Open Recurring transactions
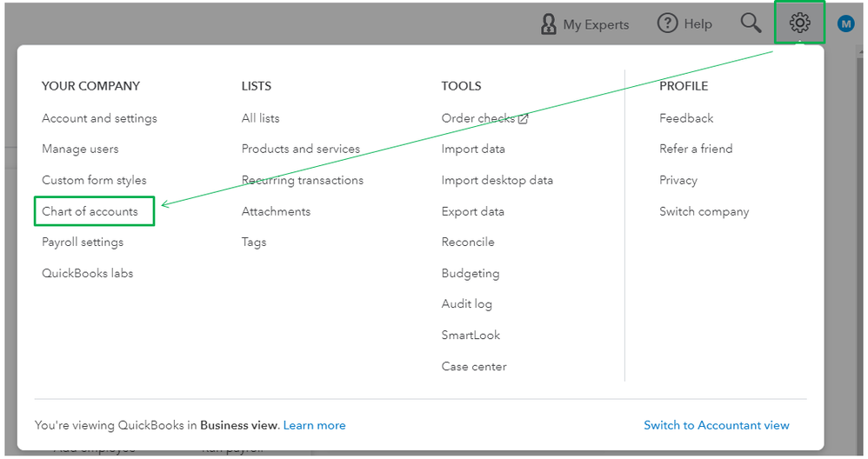 (302, 180)
